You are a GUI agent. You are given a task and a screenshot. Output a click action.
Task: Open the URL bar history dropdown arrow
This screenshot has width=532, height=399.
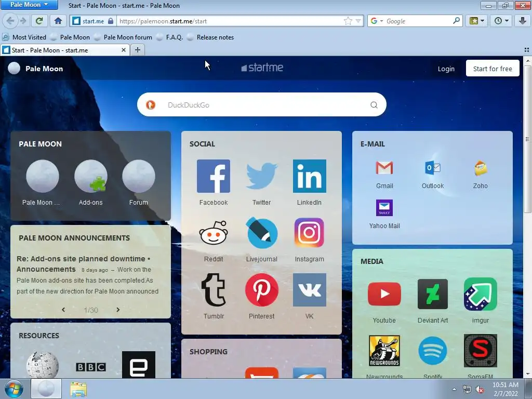coord(358,21)
